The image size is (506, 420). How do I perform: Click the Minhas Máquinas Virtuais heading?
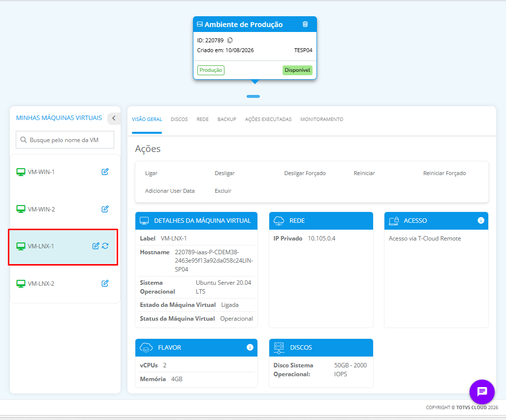tap(59, 118)
